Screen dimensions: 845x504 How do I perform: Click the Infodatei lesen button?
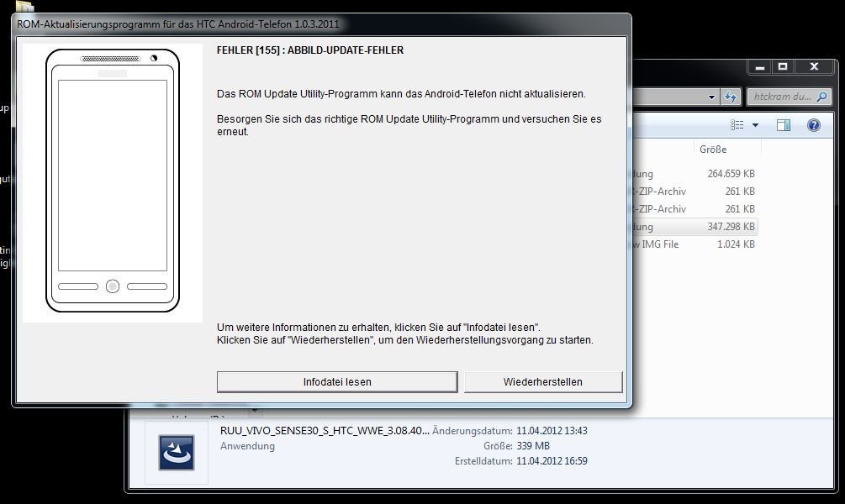[x=337, y=381]
